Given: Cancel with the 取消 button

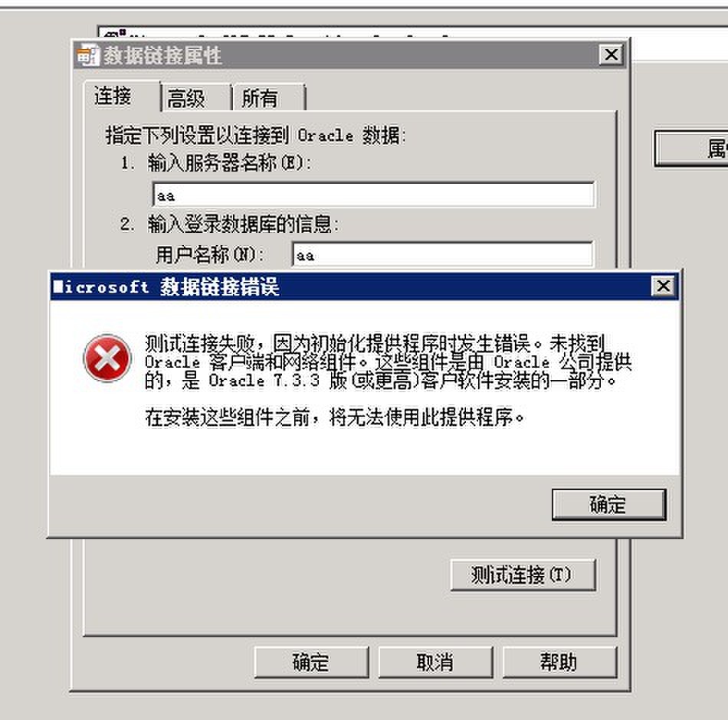Looking at the screenshot, I should pos(435,663).
